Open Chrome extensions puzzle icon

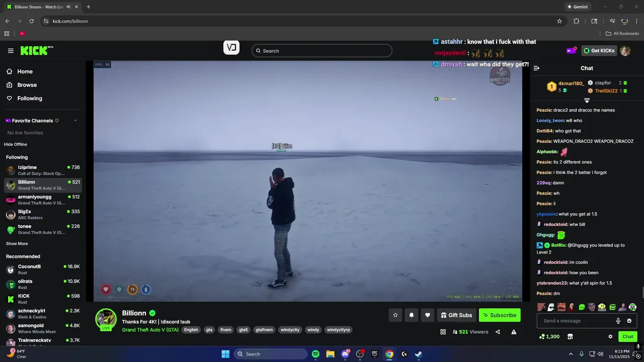coord(577,21)
